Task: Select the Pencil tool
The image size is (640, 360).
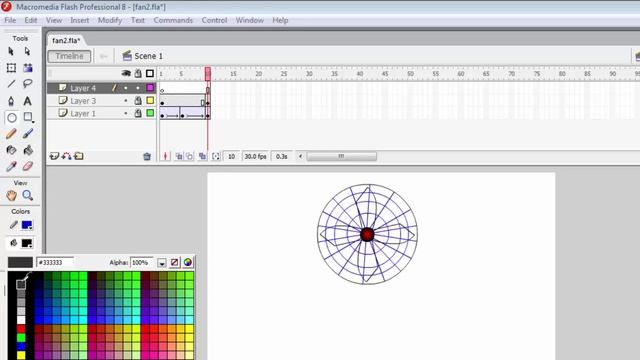Action: click(x=11, y=134)
